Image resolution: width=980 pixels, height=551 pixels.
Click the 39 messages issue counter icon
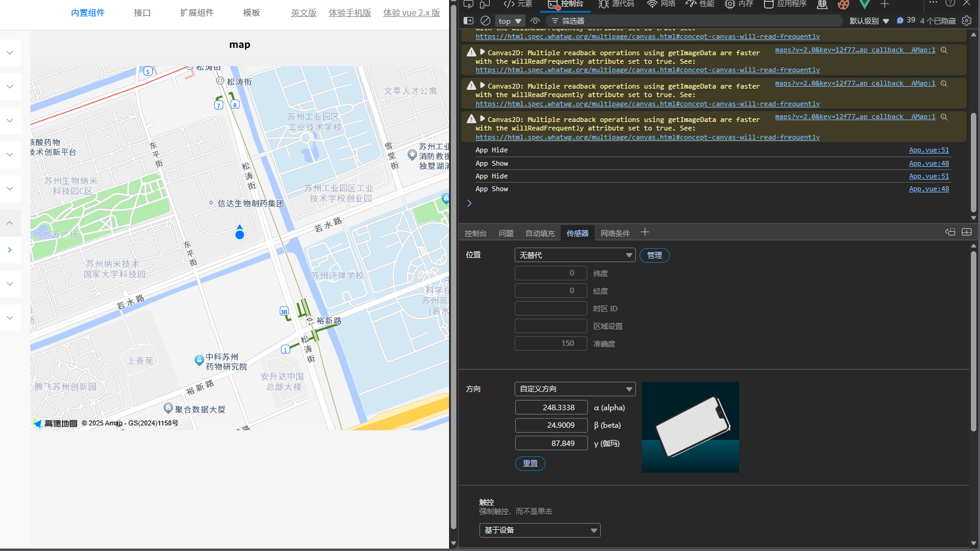point(906,21)
